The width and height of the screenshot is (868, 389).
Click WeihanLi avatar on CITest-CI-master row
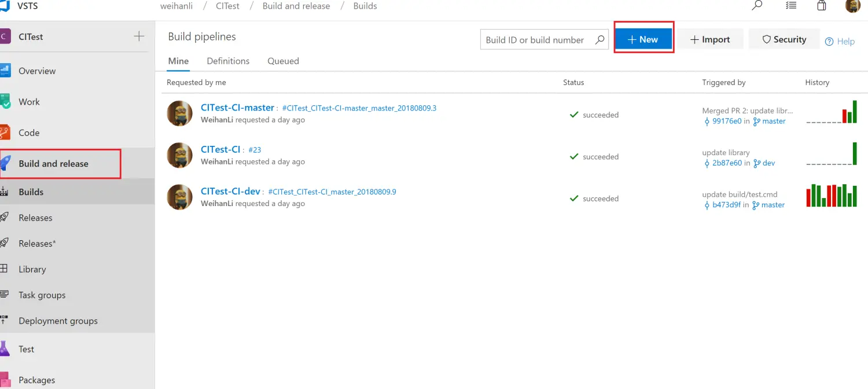tap(179, 113)
